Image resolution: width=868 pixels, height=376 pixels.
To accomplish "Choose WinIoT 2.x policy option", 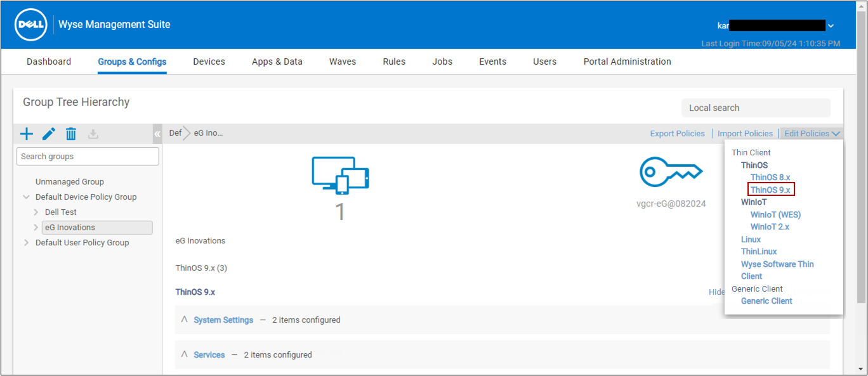I will coord(770,227).
